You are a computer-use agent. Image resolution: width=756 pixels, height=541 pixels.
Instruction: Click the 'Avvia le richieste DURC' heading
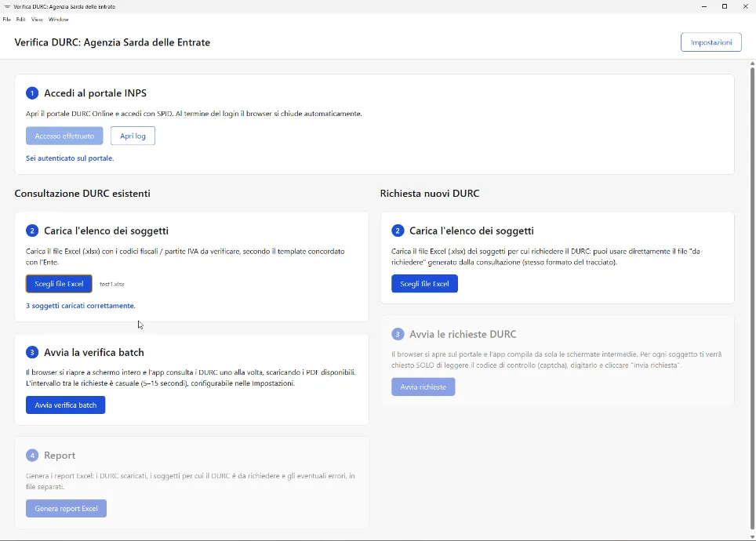(x=463, y=334)
